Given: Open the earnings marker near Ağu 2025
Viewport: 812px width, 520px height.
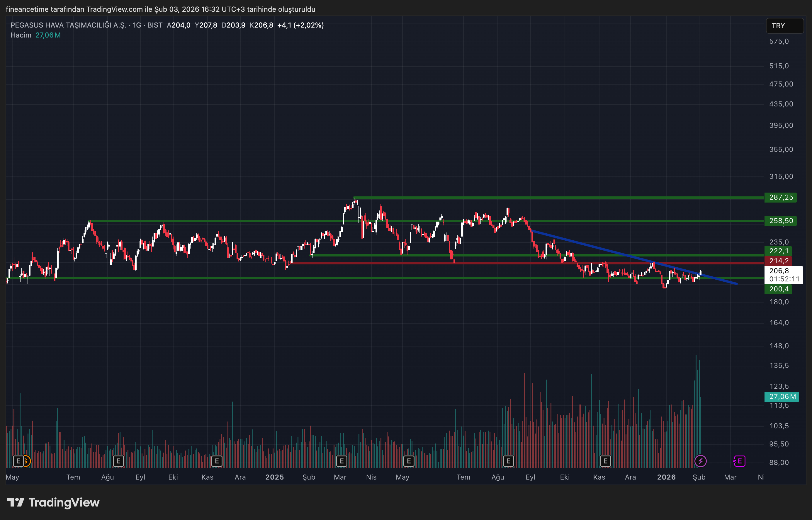Looking at the screenshot, I should click(509, 461).
